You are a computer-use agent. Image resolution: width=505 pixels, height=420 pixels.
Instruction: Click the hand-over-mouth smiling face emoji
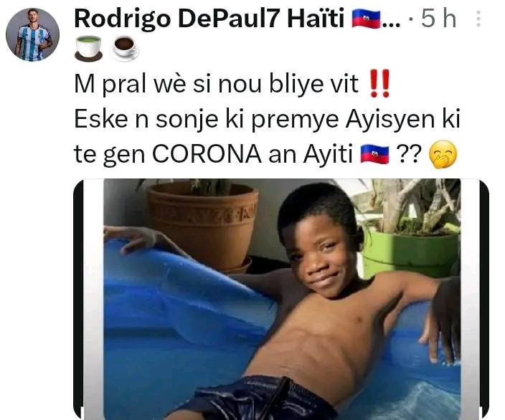tap(443, 154)
